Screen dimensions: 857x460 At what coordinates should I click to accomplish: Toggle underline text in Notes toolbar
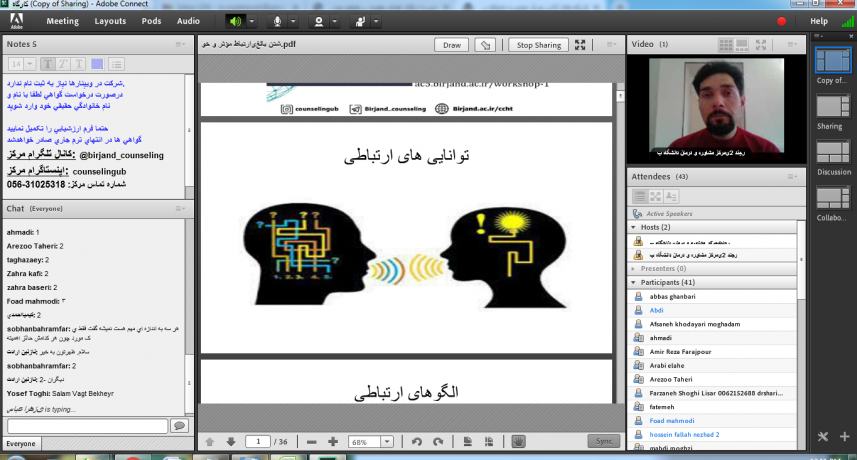coord(79,64)
